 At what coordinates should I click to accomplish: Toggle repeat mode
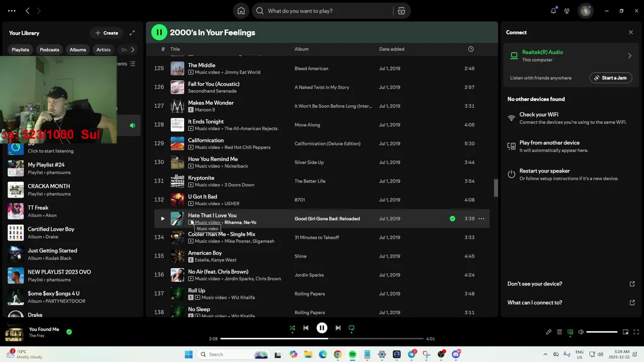point(352,328)
